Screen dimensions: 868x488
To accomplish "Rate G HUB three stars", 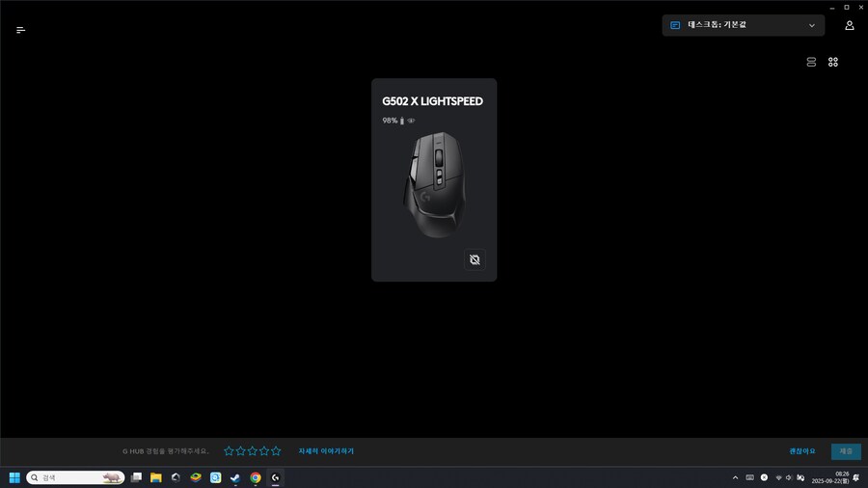I will pos(253,451).
